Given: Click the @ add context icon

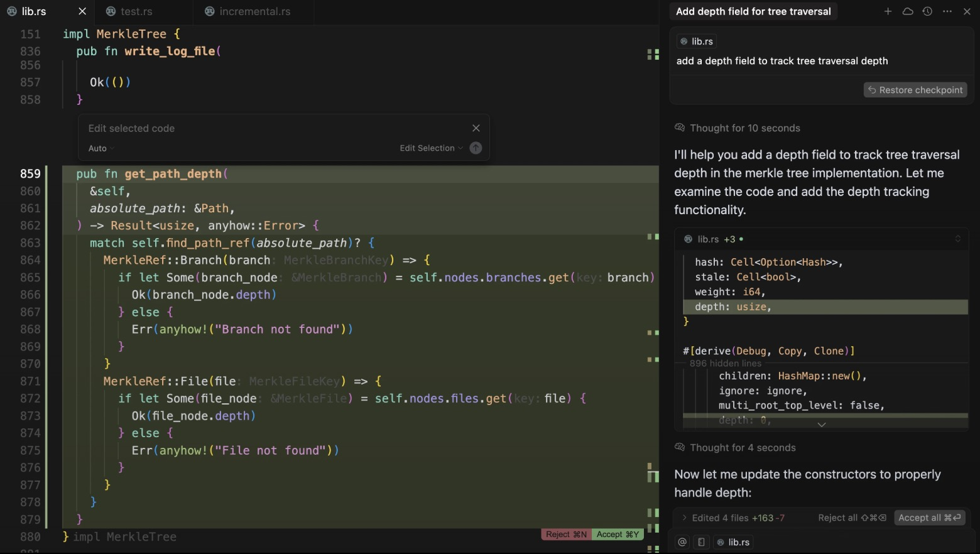Looking at the screenshot, I should point(682,542).
